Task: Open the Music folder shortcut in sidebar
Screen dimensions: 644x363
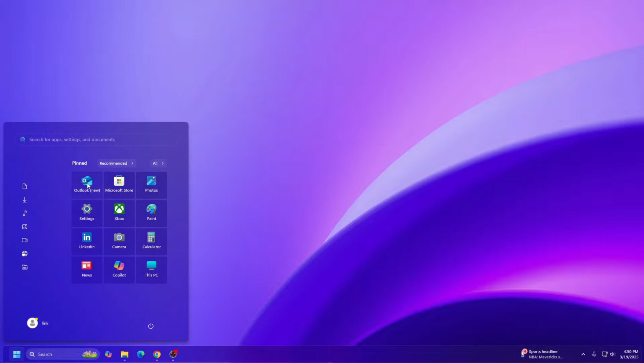Action: tap(25, 213)
